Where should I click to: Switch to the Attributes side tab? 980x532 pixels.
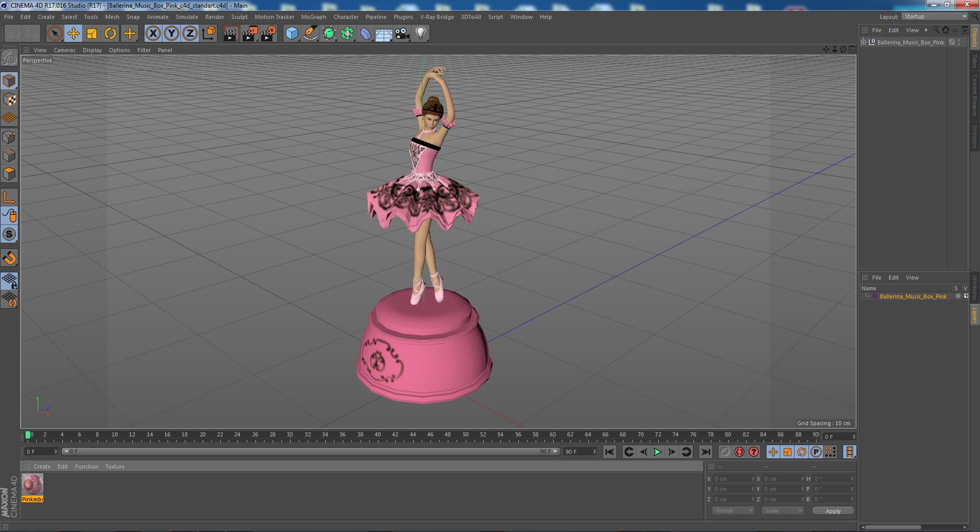(974, 288)
